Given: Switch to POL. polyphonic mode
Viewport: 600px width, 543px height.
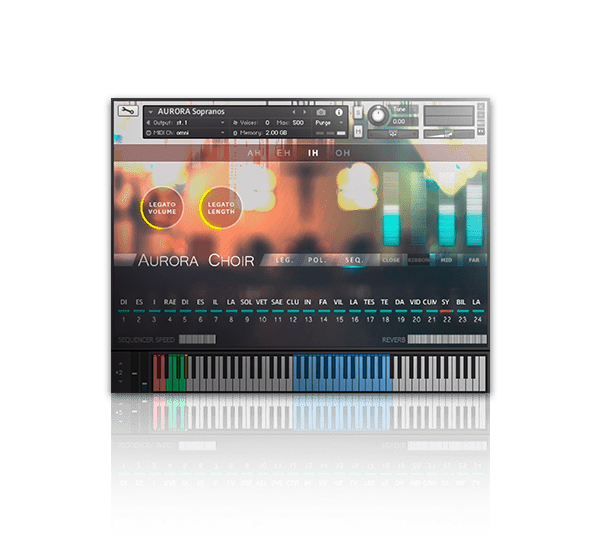Looking at the screenshot, I should point(317,260).
